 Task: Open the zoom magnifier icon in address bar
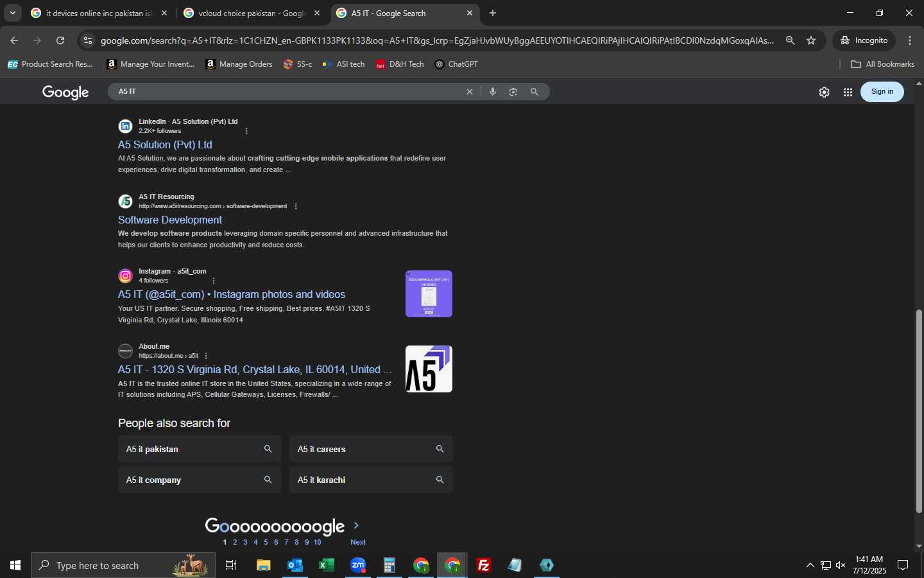coord(791,40)
